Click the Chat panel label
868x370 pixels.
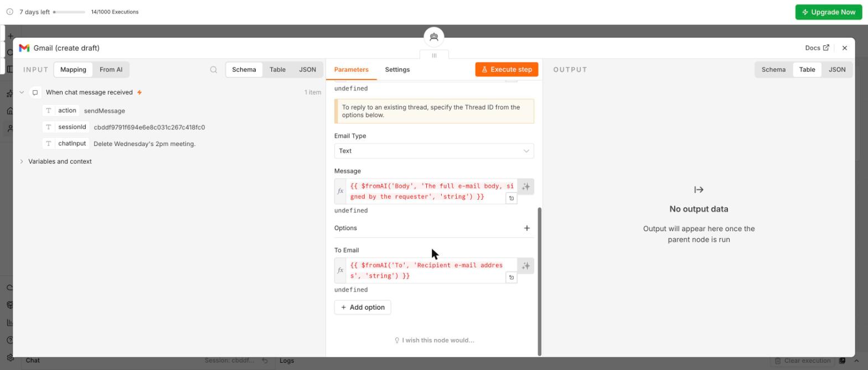point(33,361)
